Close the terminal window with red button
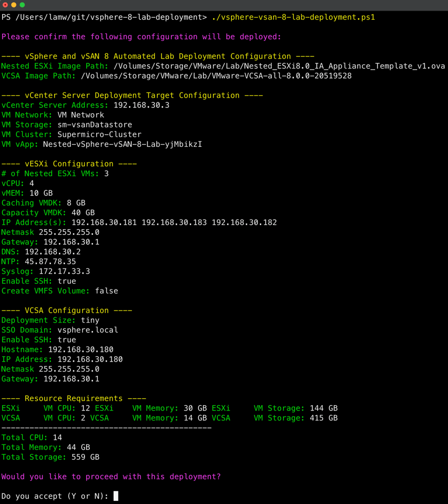 [x=5, y=5]
